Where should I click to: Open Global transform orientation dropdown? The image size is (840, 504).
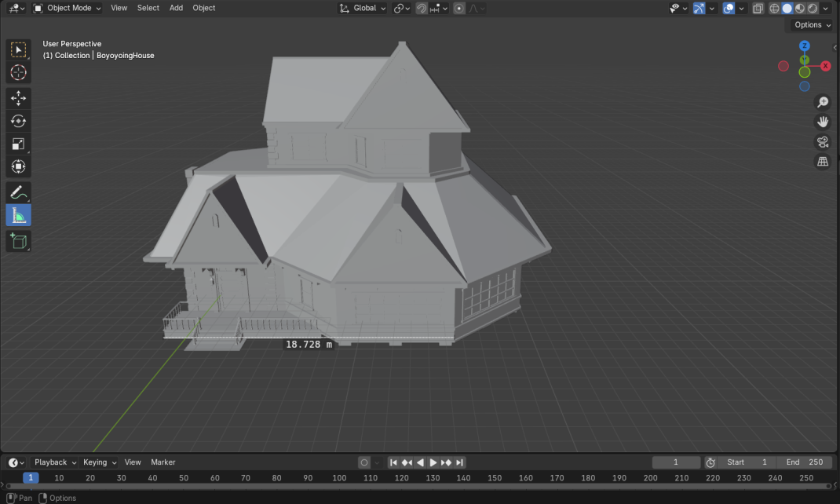pos(362,8)
